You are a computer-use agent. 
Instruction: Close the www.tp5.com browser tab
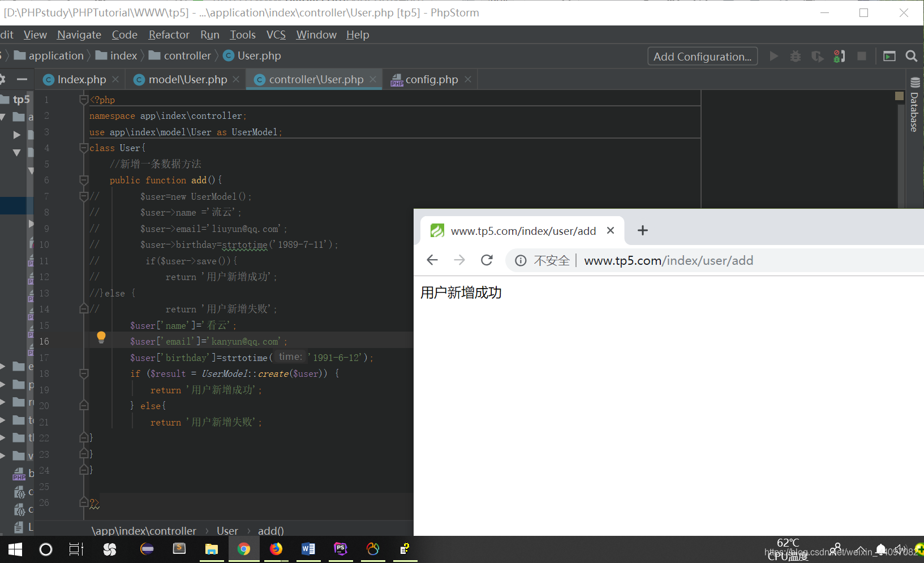click(x=611, y=230)
